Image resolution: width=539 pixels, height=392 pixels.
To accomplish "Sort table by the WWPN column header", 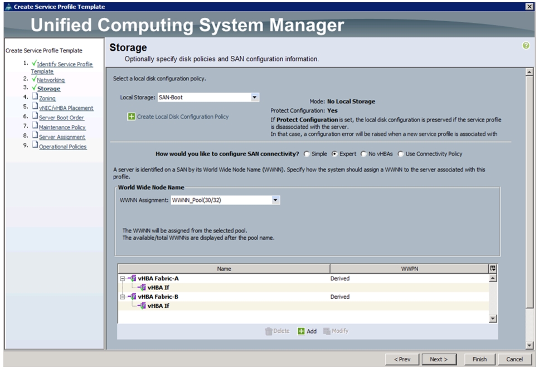I will [x=410, y=269].
